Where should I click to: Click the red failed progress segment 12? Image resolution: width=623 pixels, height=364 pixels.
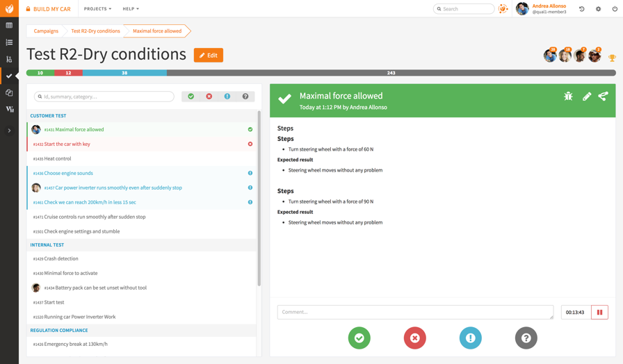pos(68,73)
